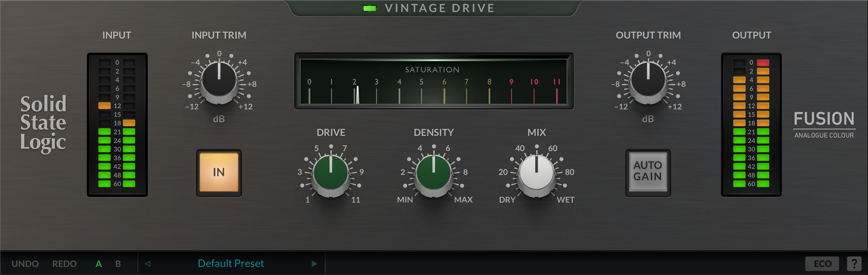Toggle the orange IN bypass button

click(219, 172)
